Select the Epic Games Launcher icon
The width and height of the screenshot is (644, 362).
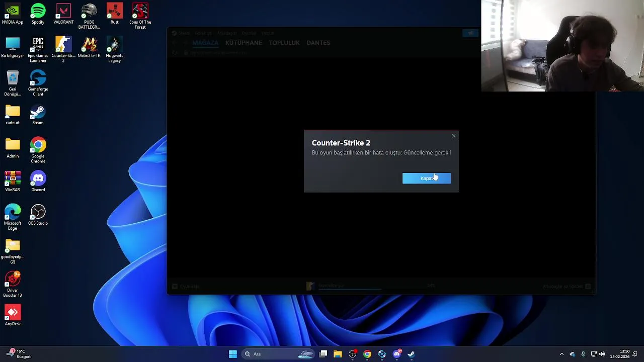click(38, 50)
